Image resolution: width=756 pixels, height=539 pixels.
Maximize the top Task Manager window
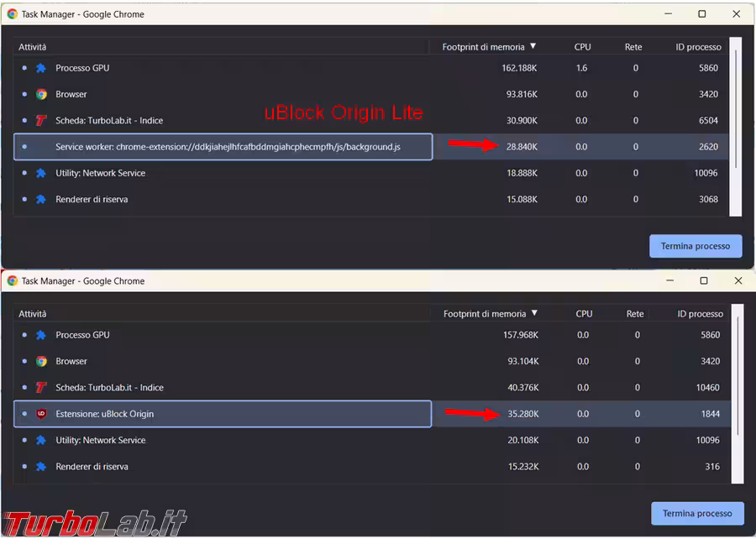point(702,14)
